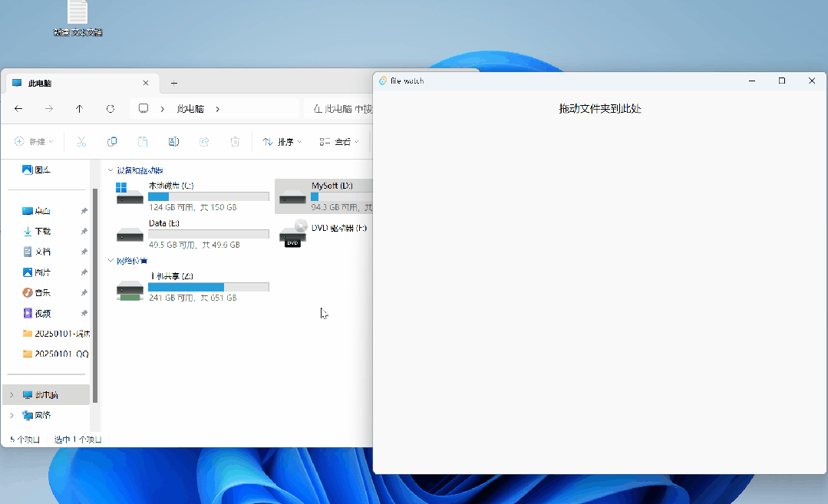Image resolution: width=828 pixels, height=504 pixels.
Task: Click the Rename icon on the toolbar
Action: (x=173, y=141)
